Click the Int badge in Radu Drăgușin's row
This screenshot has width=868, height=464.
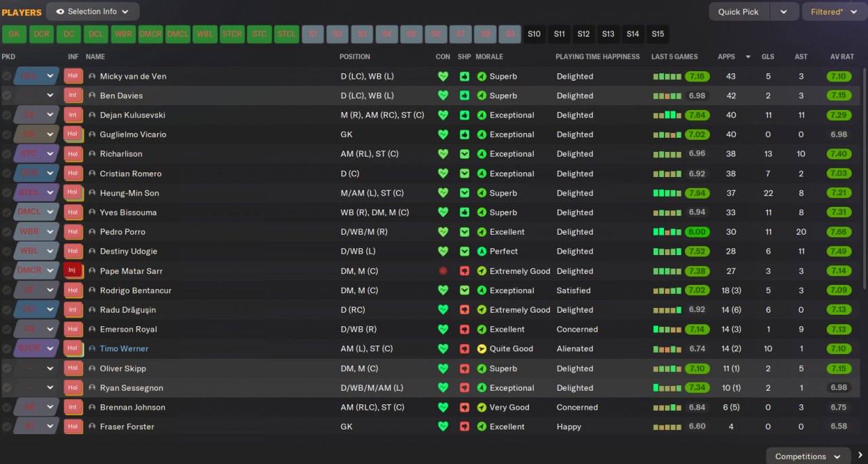[x=73, y=310]
